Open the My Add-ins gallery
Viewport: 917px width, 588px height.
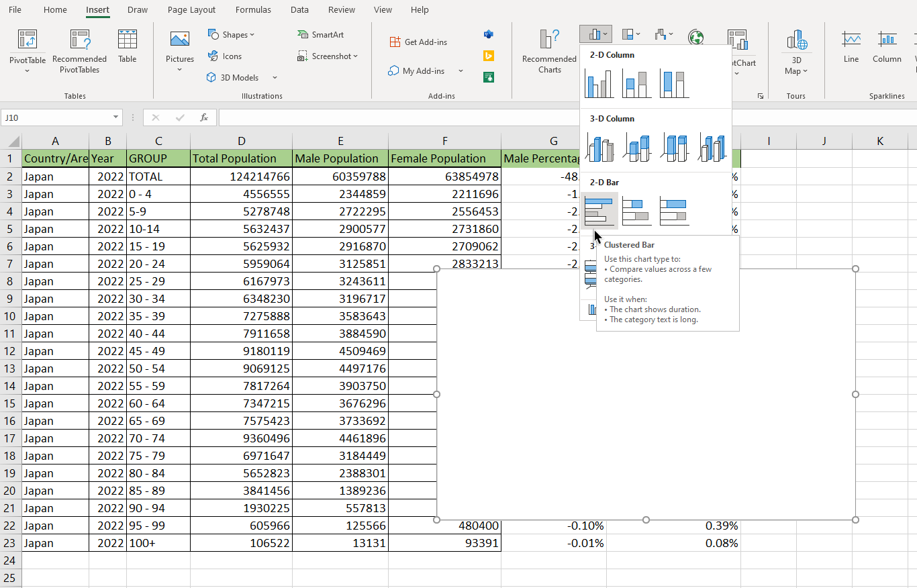(x=416, y=70)
